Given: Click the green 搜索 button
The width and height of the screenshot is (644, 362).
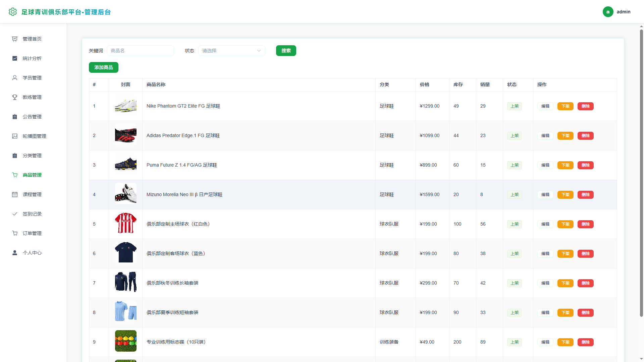Looking at the screenshot, I should pos(286,51).
